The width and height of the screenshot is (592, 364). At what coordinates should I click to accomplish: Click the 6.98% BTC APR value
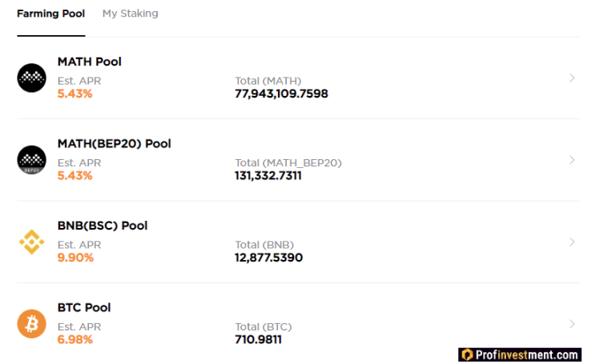click(75, 340)
